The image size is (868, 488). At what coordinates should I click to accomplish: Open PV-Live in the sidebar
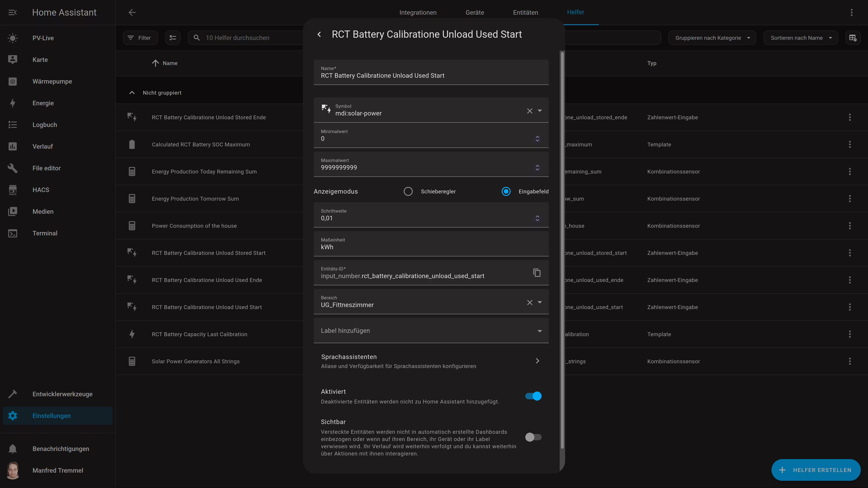[57, 38]
